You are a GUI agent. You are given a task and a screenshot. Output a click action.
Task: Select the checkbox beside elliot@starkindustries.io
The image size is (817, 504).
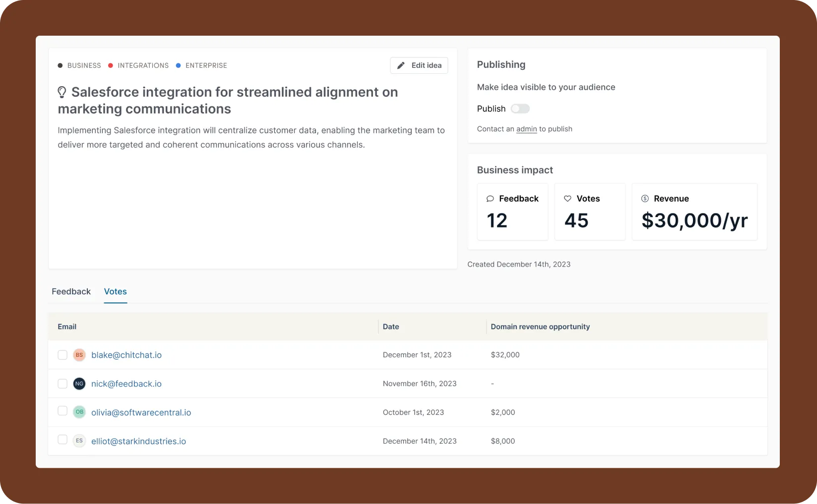point(63,439)
